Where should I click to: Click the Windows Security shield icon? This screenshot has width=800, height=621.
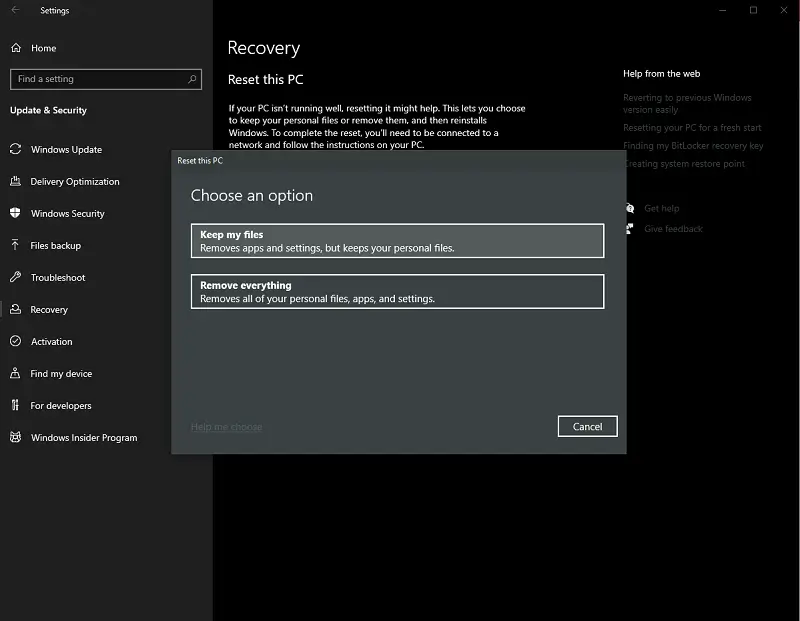(16, 214)
